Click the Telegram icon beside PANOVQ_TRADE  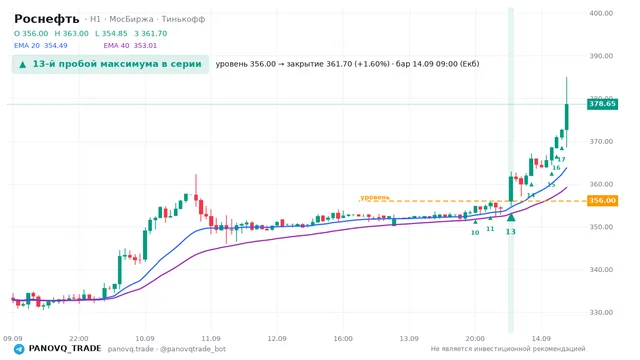click(x=19, y=349)
